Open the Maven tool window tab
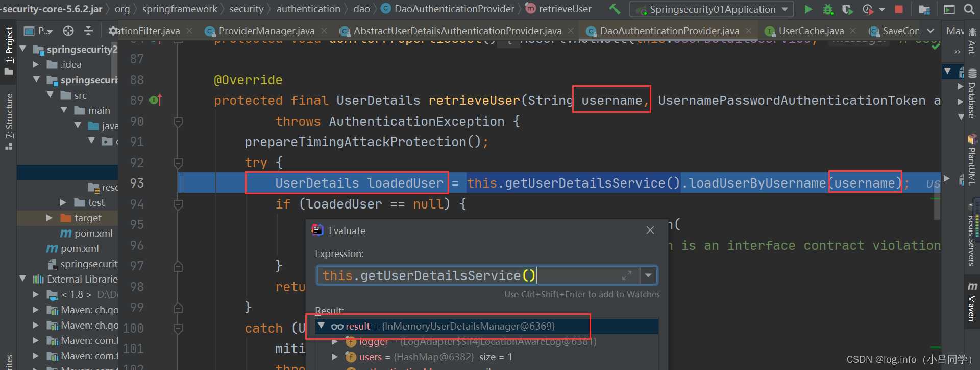 pyautogui.click(x=972, y=302)
